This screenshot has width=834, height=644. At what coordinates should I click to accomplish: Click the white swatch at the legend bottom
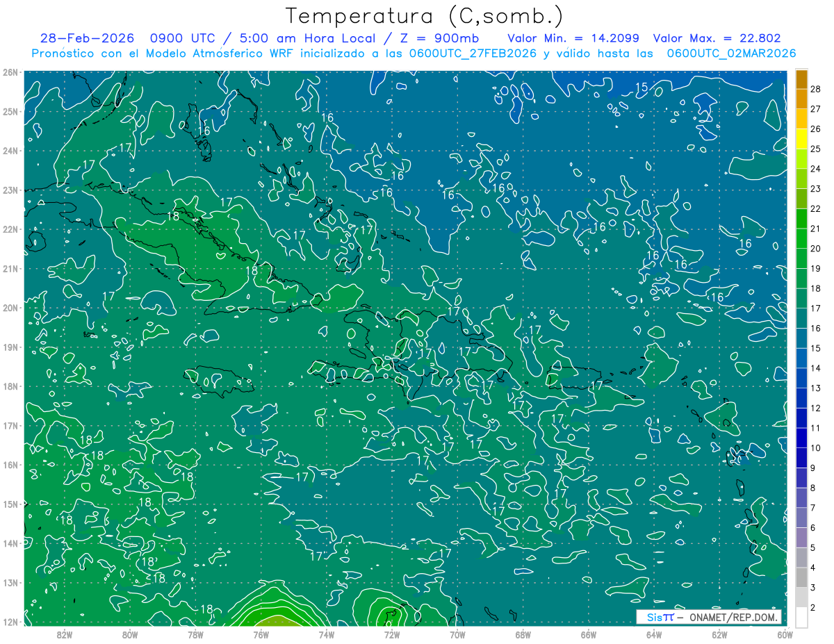tap(801, 616)
